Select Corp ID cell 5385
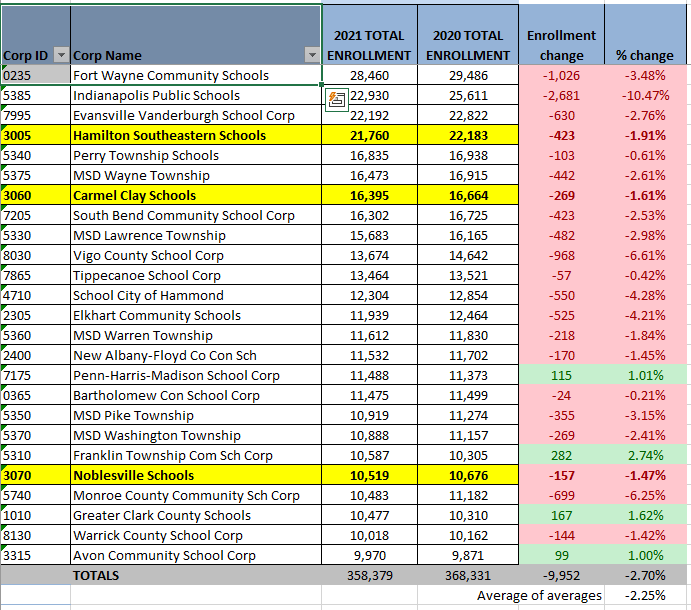Screen dimensions: 691x610 click(35, 95)
